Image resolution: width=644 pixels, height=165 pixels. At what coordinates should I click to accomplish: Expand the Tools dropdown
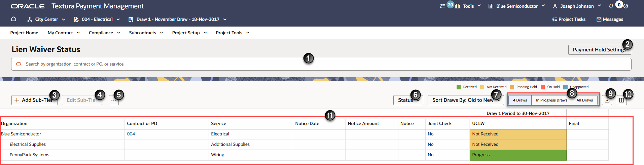479,6
